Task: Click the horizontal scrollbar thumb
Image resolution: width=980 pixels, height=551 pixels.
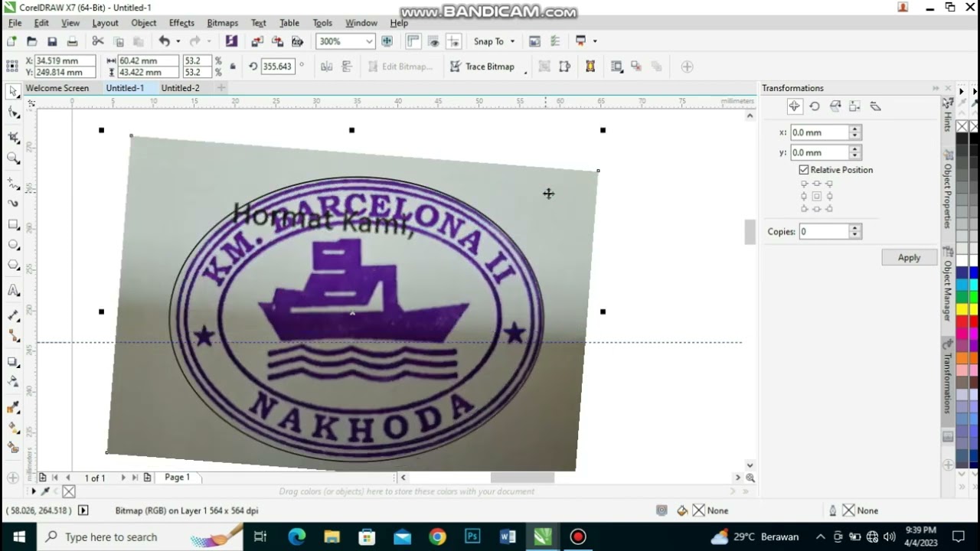Action: [x=522, y=478]
